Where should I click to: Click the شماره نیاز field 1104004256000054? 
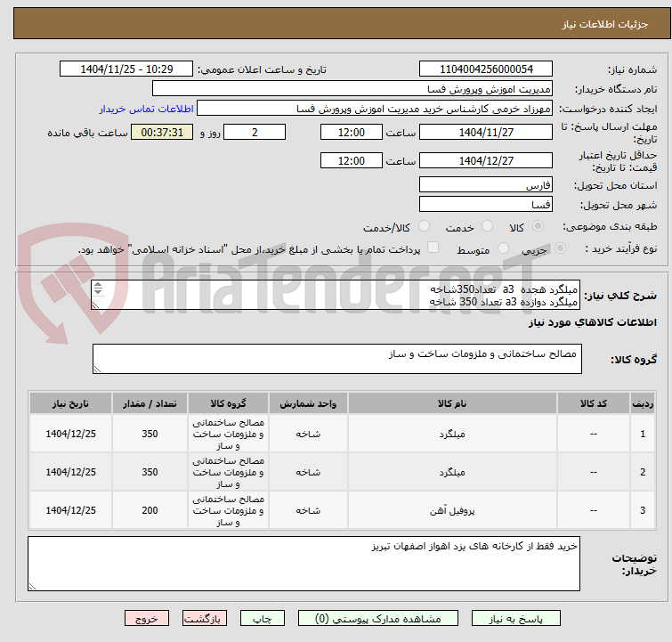486,69
